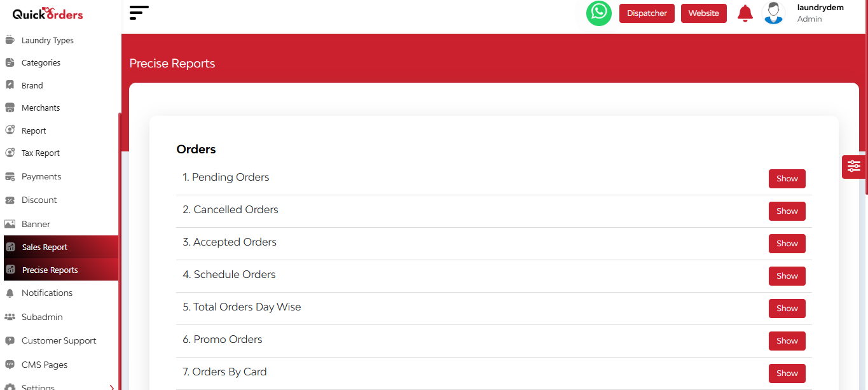Show Orders By Card report
The image size is (868, 390).
787,373
